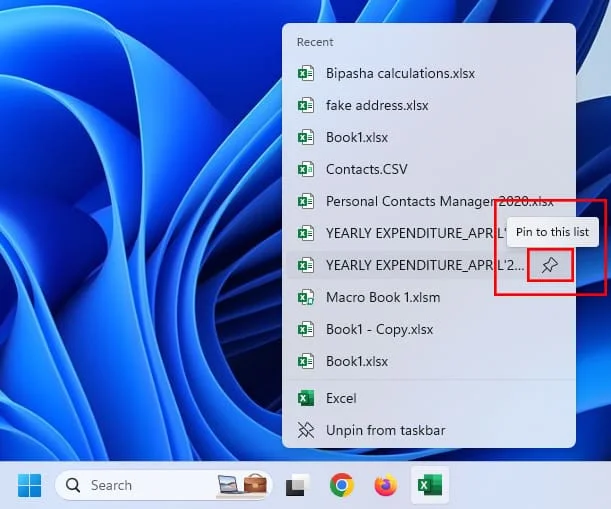This screenshot has width=611, height=509.
Task: Click the taskbar Search box
Action: [164, 485]
